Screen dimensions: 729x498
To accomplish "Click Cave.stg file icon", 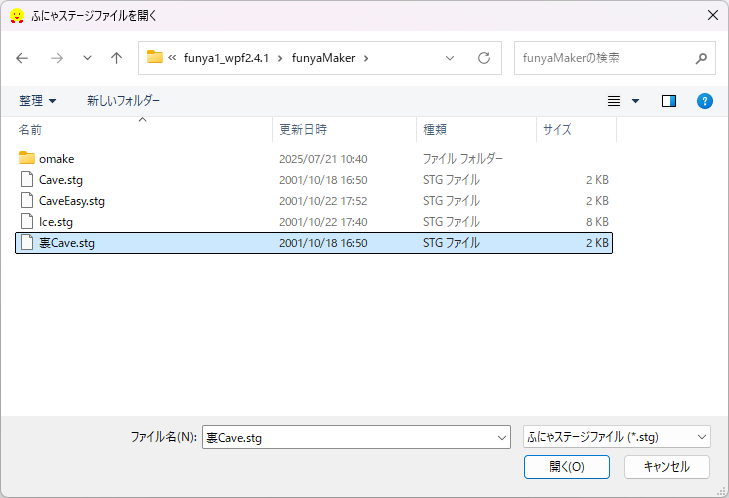I will (x=27, y=179).
